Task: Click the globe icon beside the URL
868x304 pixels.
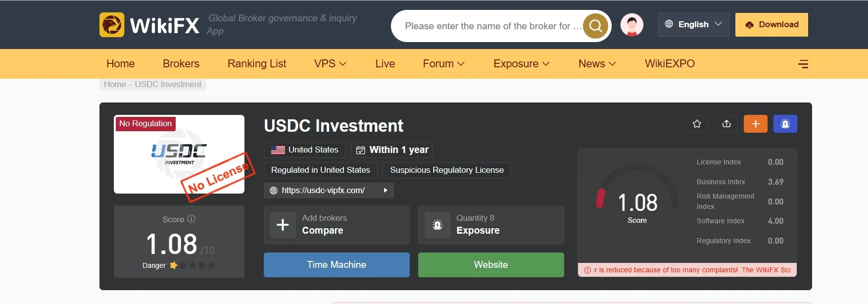Action: (273, 191)
